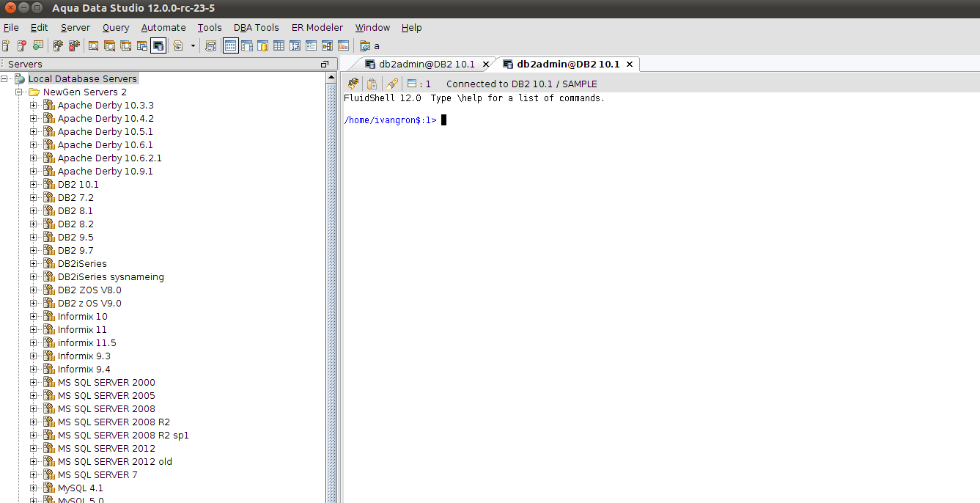
Task: Click the session count indicator showing 1
Action: 419,84
